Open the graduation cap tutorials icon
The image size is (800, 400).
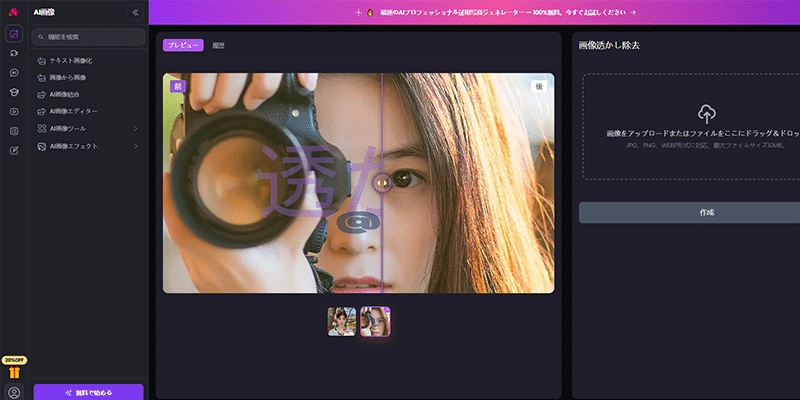[14, 92]
